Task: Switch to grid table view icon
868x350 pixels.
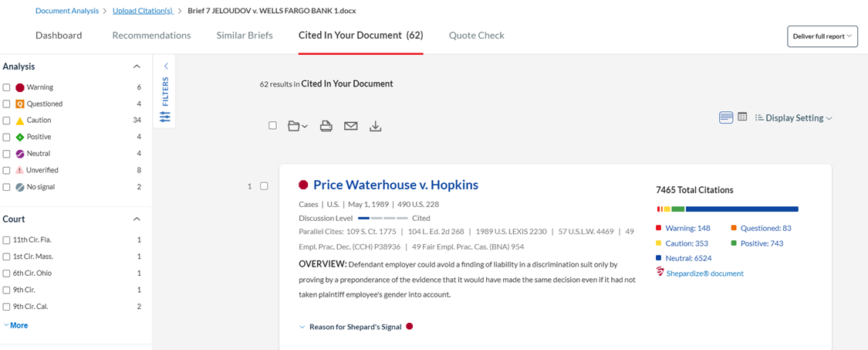Action: coord(742,117)
